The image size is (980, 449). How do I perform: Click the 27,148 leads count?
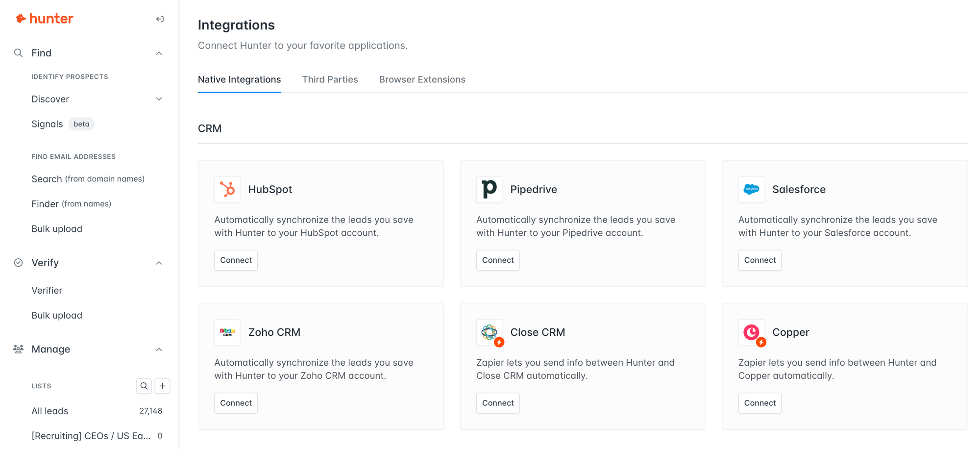tap(150, 411)
